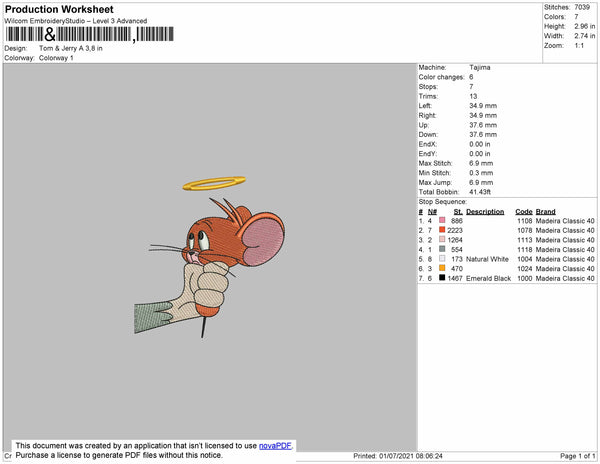
Task: Click the golden halo in the design
Action: point(214,183)
